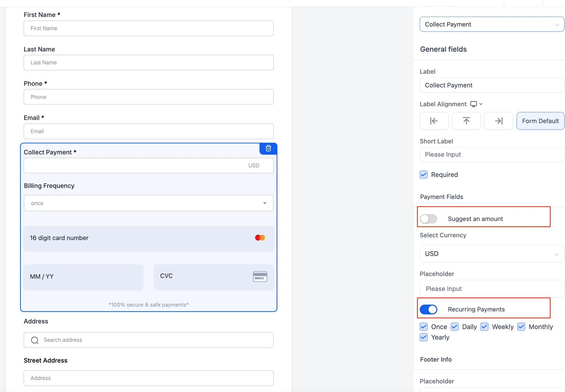Open the USD currency dropdown
Viewport: 565px width, 392px height.
[x=492, y=254]
